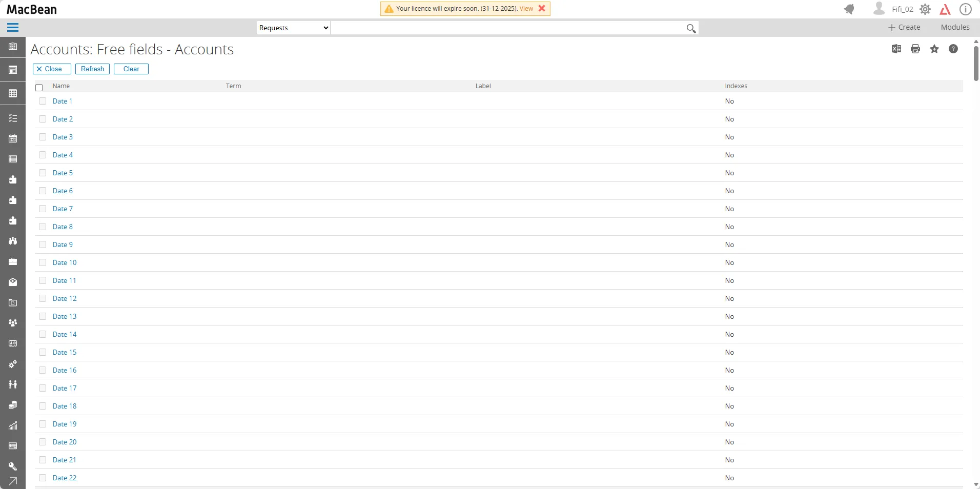Click the printer icon
The image size is (980, 489).
click(915, 49)
